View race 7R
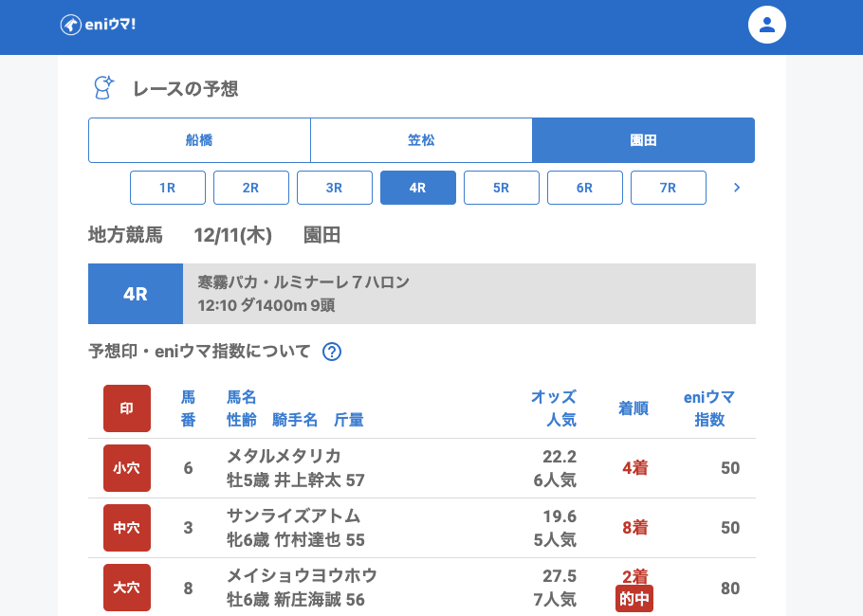Viewport: 863px width, 616px height. point(669,188)
